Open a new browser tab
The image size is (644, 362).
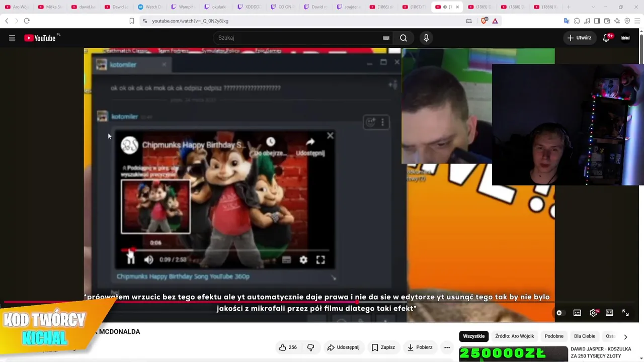pyautogui.click(x=569, y=7)
